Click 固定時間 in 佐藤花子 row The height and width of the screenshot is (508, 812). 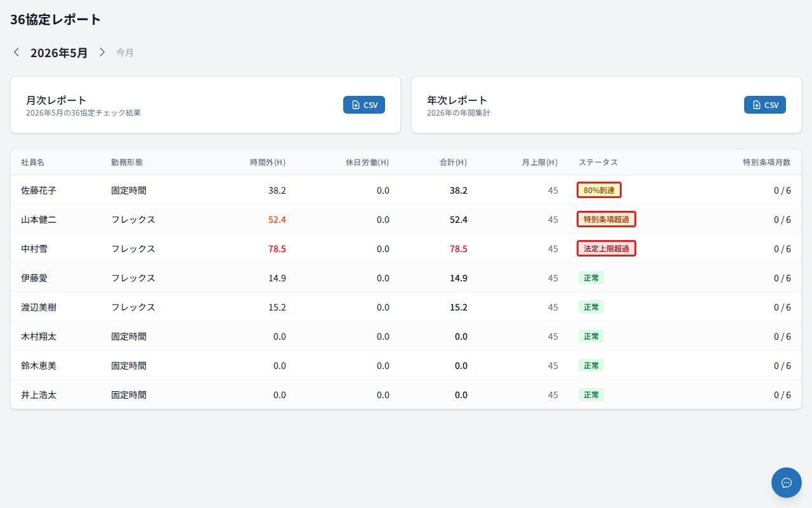[129, 190]
